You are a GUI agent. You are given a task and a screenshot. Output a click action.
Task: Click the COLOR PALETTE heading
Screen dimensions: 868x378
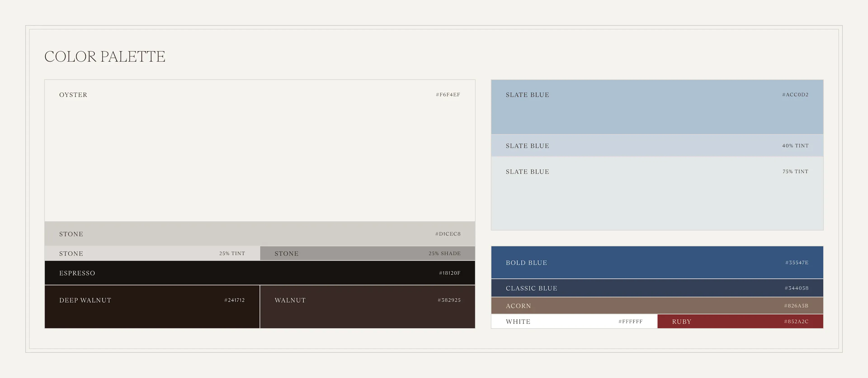(x=105, y=56)
